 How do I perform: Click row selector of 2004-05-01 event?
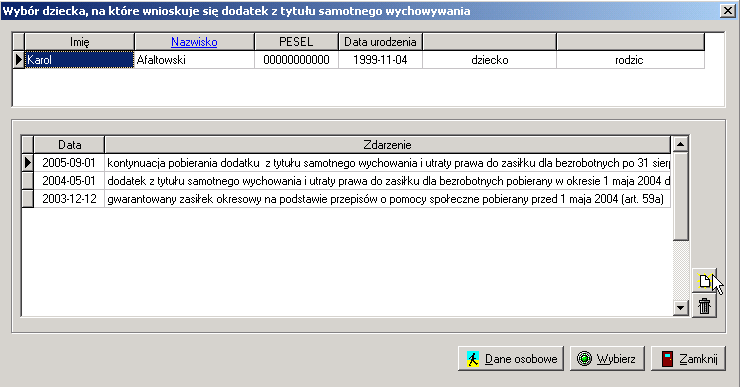[x=28, y=181]
